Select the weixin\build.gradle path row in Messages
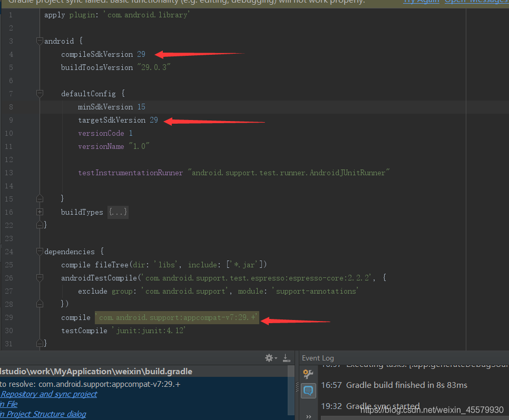Screen dimensions: 509x420 click(143, 372)
